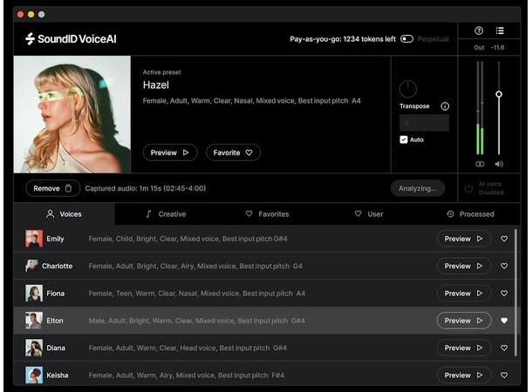Image resolution: width=532 pixels, height=392 pixels.
Task: Open the User tab
Action: pos(369,214)
